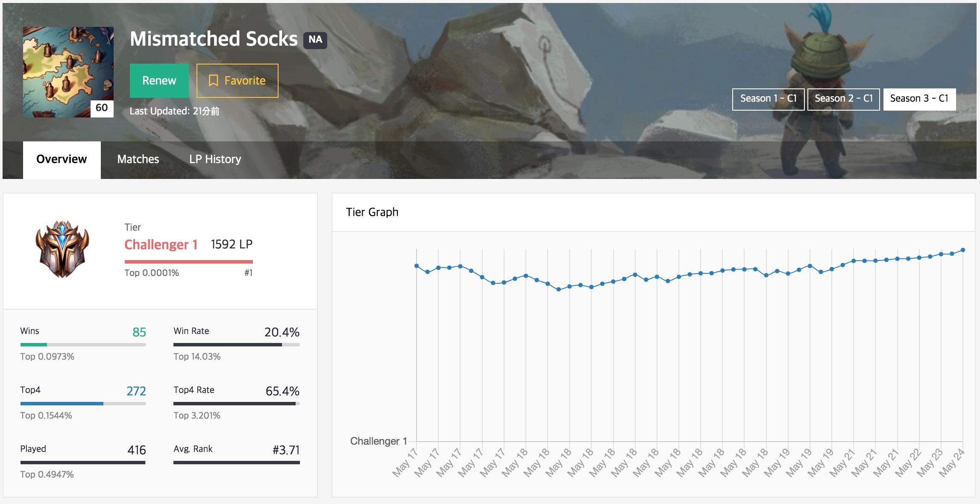The height and width of the screenshot is (504, 980).
Task: Click the bookmark icon in Favorite
Action: (x=213, y=81)
